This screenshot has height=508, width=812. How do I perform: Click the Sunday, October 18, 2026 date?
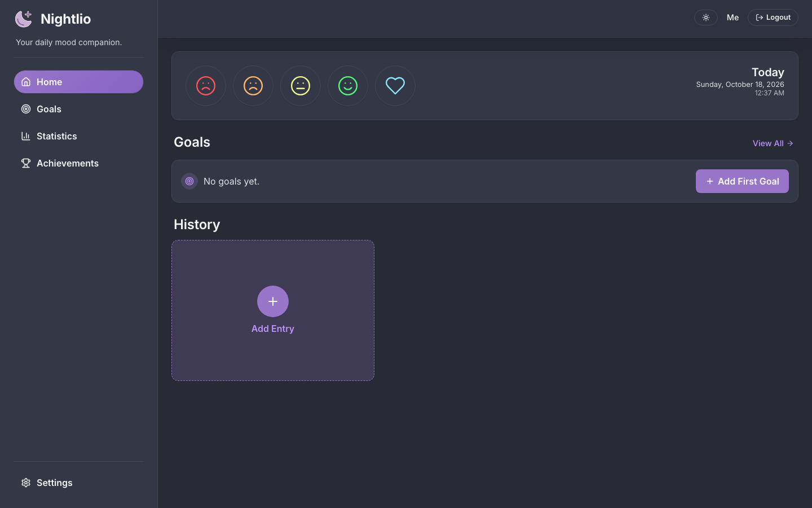pyautogui.click(x=740, y=84)
